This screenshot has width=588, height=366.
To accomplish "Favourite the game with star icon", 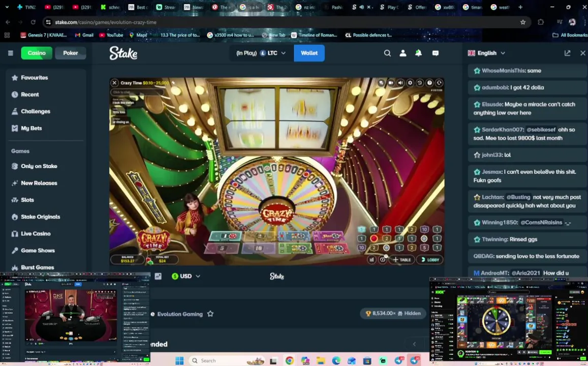I will [x=210, y=314].
